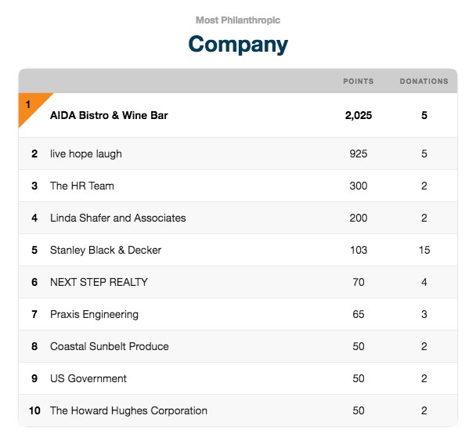Screen dimensions: 476x448
Task: Click The Howard Hughes Corporation
Action: pos(128,411)
